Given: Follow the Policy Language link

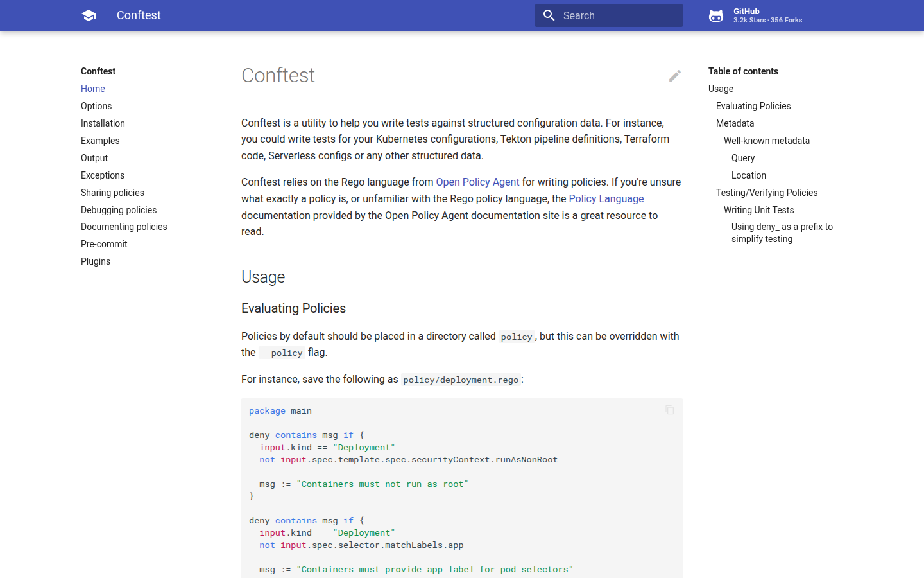Looking at the screenshot, I should tap(606, 199).
